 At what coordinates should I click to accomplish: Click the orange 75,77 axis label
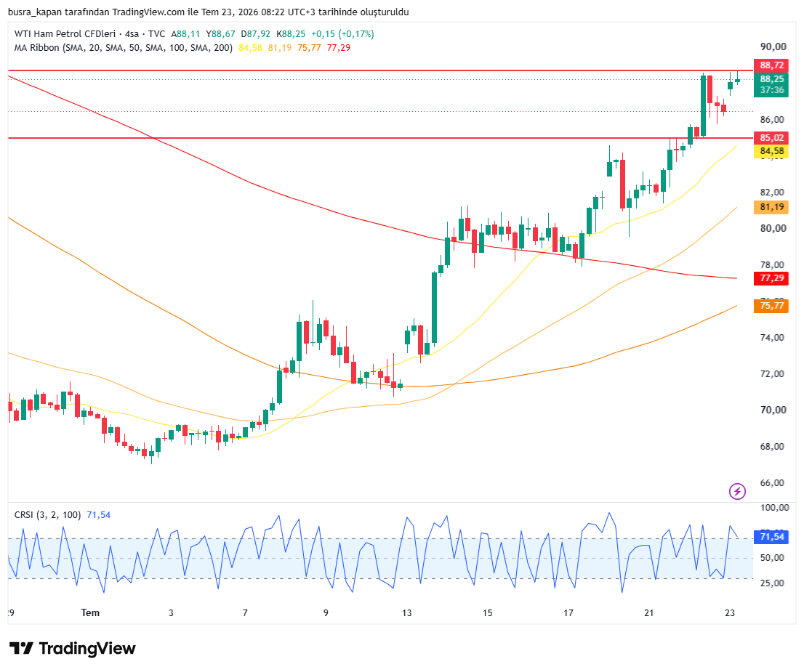[x=771, y=306]
